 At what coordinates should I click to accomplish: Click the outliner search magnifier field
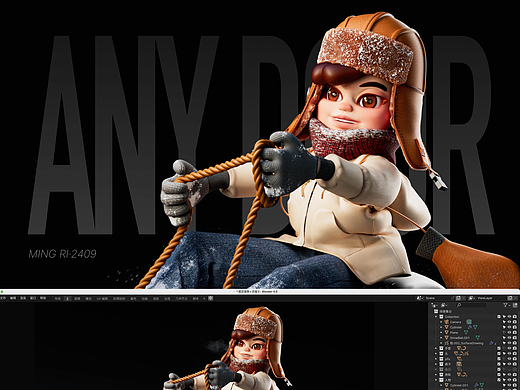(x=472, y=305)
